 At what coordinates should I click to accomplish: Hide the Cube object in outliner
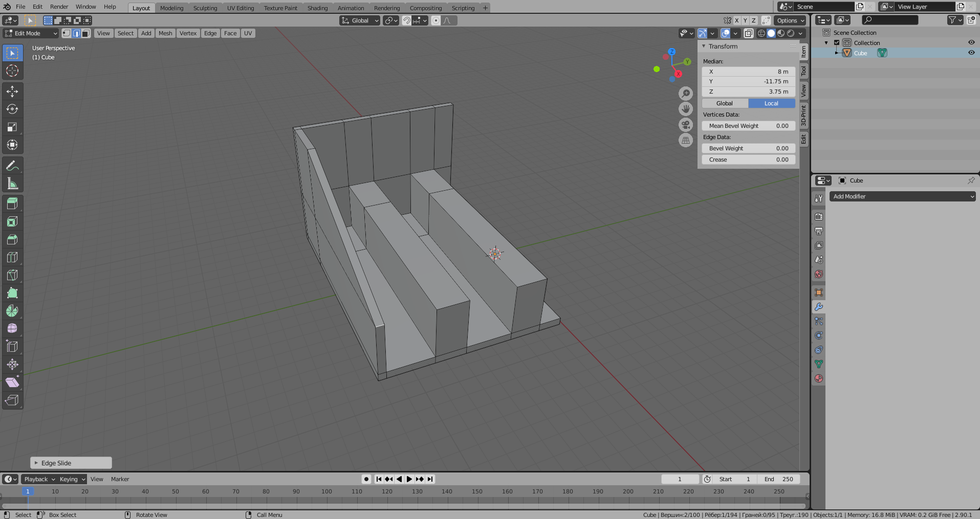[971, 53]
